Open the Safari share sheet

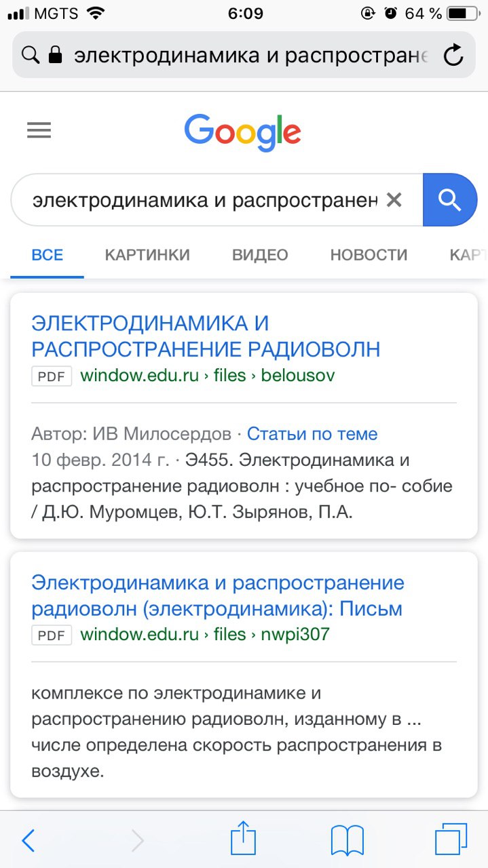point(243,840)
